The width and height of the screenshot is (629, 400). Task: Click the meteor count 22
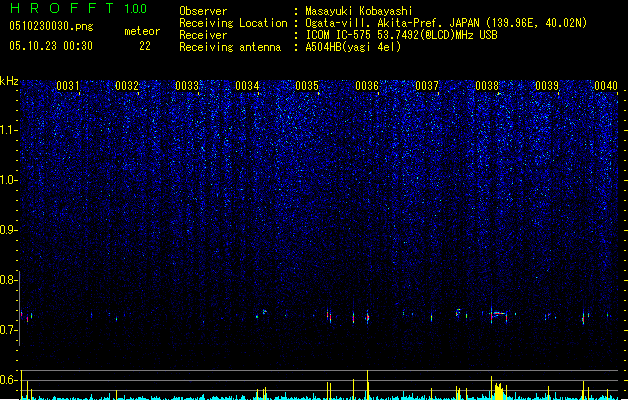[x=145, y=46]
